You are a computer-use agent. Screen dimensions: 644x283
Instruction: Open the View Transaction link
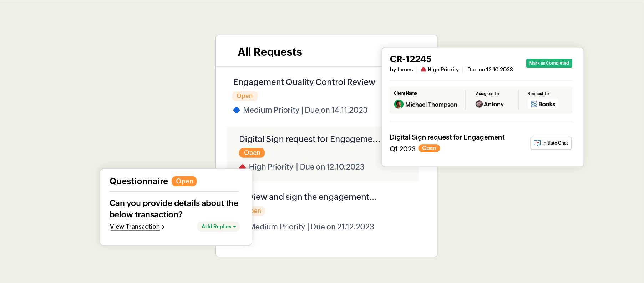(x=135, y=227)
